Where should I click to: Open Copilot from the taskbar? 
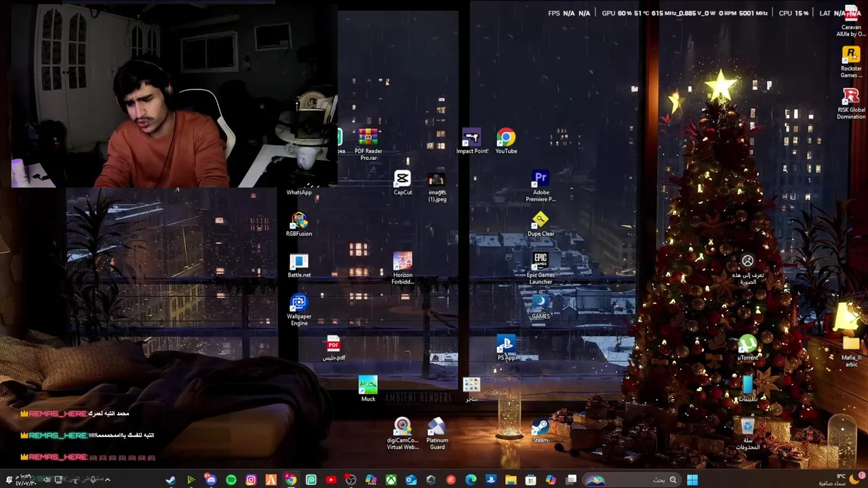click(x=551, y=480)
